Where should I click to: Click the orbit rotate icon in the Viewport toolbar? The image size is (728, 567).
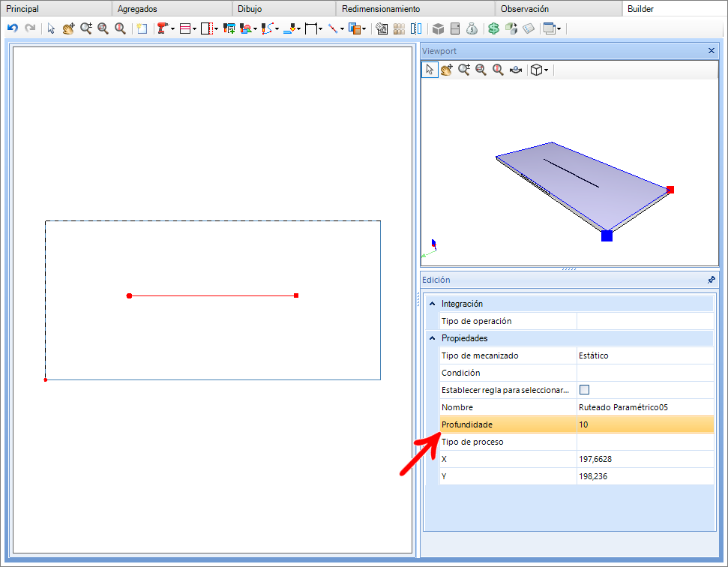[x=515, y=70]
